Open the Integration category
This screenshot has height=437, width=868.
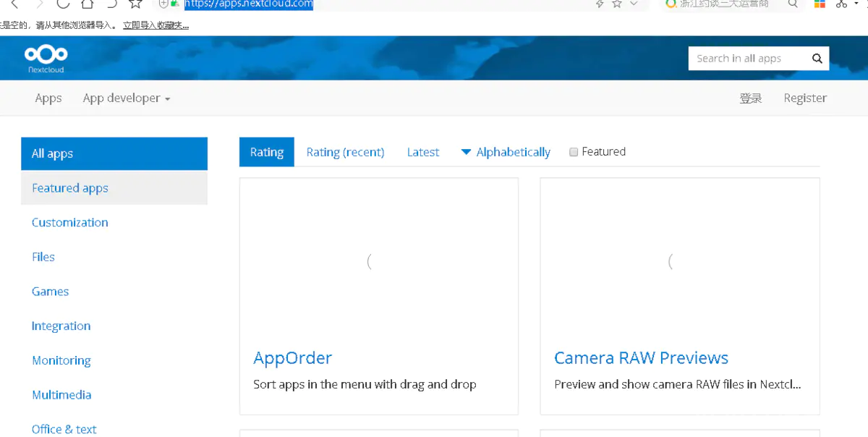click(x=61, y=326)
